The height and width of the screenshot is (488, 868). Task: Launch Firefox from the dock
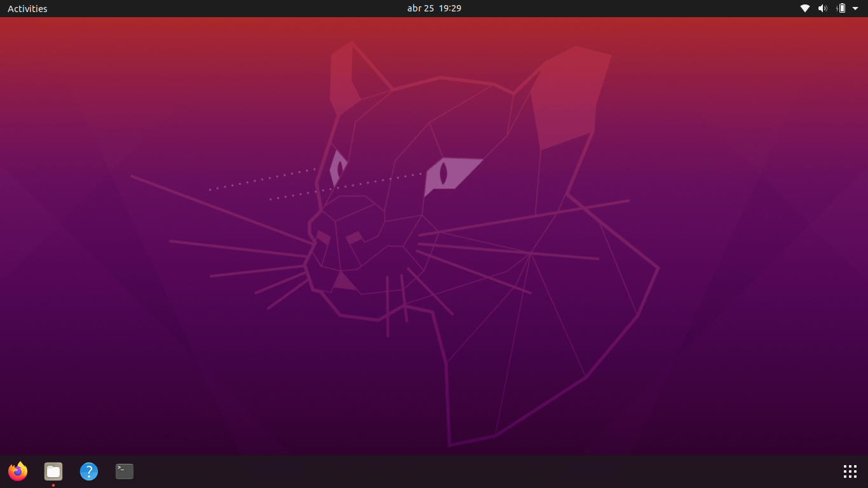18,471
